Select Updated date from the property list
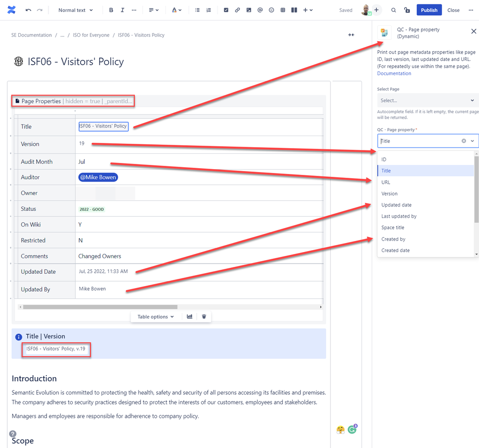479x448 pixels. pos(426,205)
